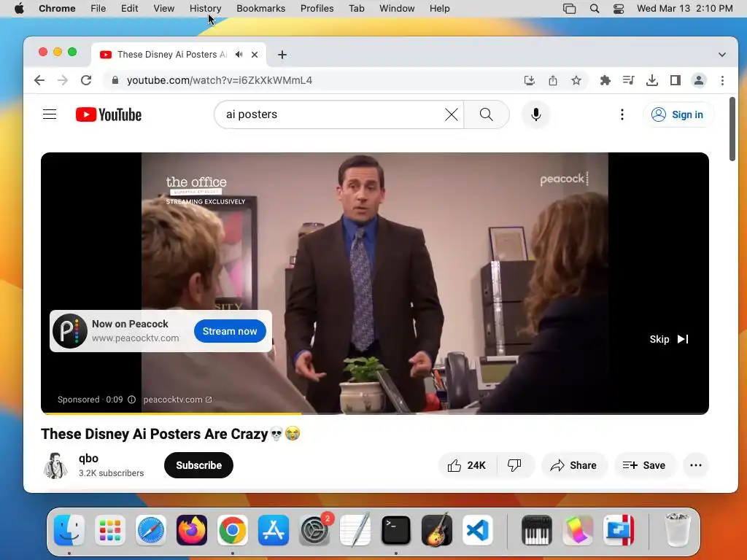This screenshot has width=747, height=560.
Task: Subscribe to the qbo channel
Action: (198, 465)
